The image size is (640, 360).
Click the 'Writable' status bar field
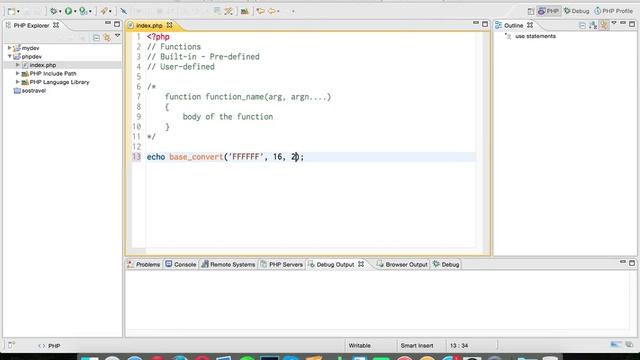(x=360, y=346)
